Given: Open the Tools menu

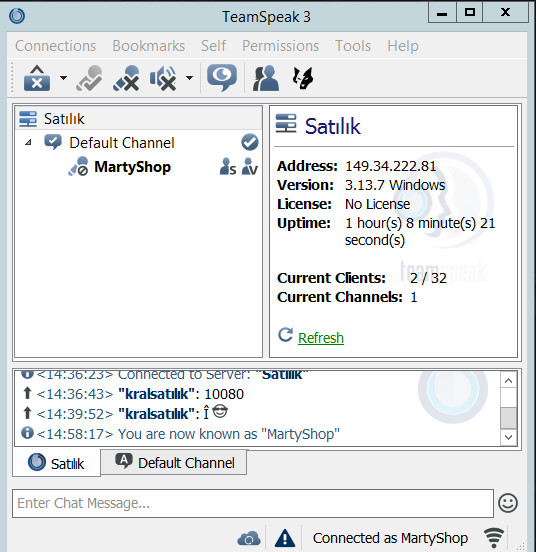Looking at the screenshot, I should point(353,46).
